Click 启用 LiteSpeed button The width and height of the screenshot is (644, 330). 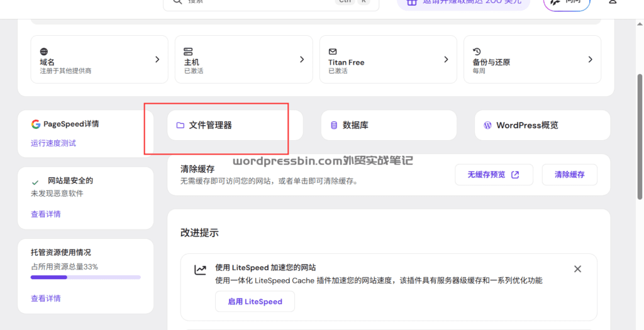tap(255, 302)
